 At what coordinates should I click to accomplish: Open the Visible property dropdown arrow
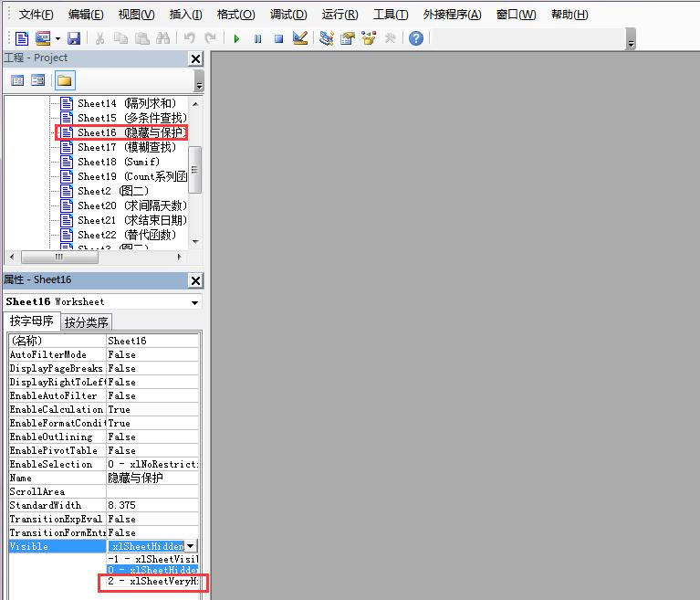tap(191, 546)
